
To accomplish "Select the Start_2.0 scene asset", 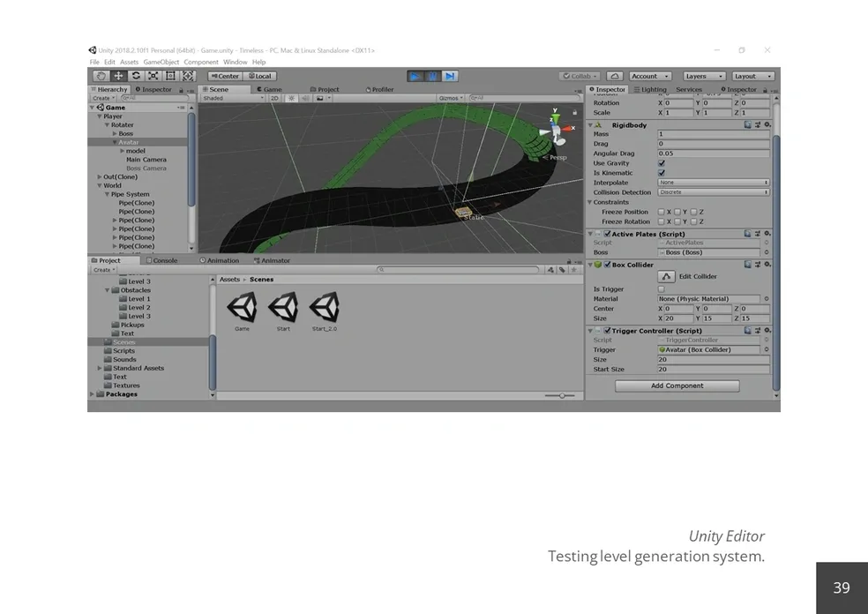I will (325, 308).
